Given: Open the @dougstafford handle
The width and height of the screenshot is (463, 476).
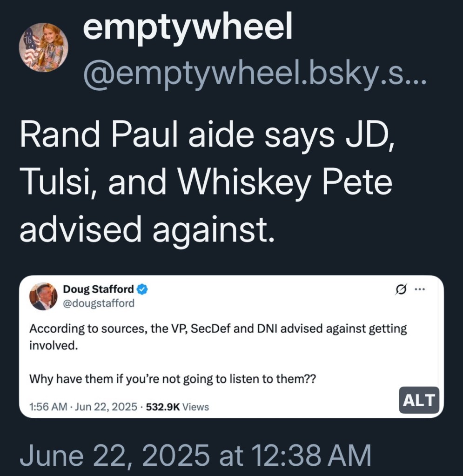Looking at the screenshot, I should click(x=98, y=303).
